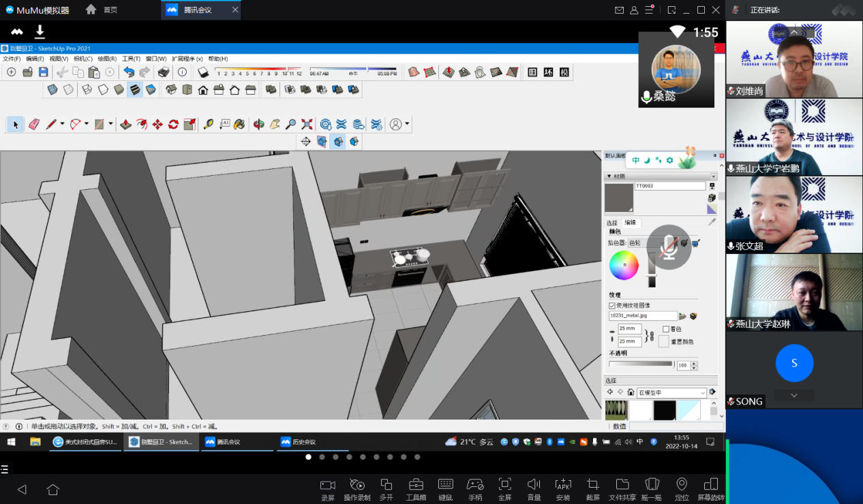
Task: Select the Eraser tool in SketchUp toolbar
Action: coord(33,125)
